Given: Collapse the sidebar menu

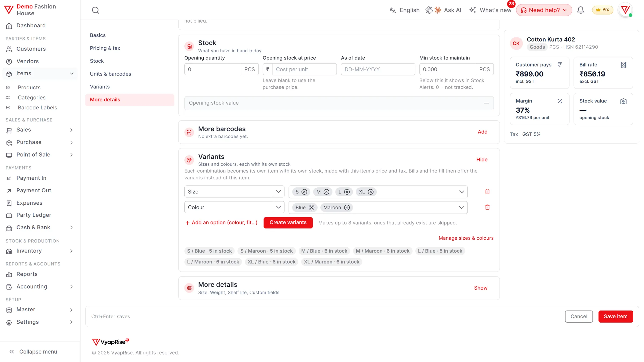Looking at the screenshot, I should [x=33, y=352].
